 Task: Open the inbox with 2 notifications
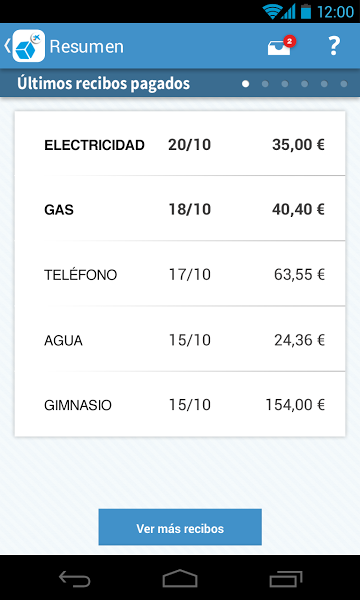(282, 46)
